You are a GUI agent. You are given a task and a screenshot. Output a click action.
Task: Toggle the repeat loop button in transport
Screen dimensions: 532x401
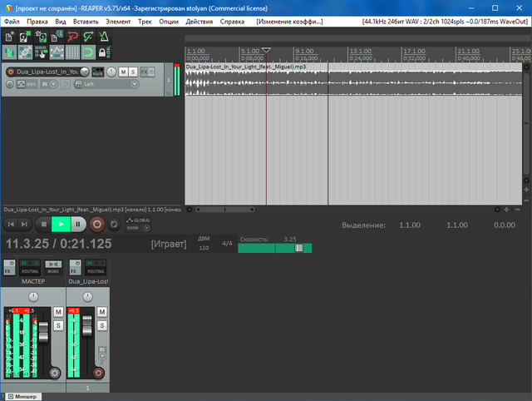coord(114,224)
